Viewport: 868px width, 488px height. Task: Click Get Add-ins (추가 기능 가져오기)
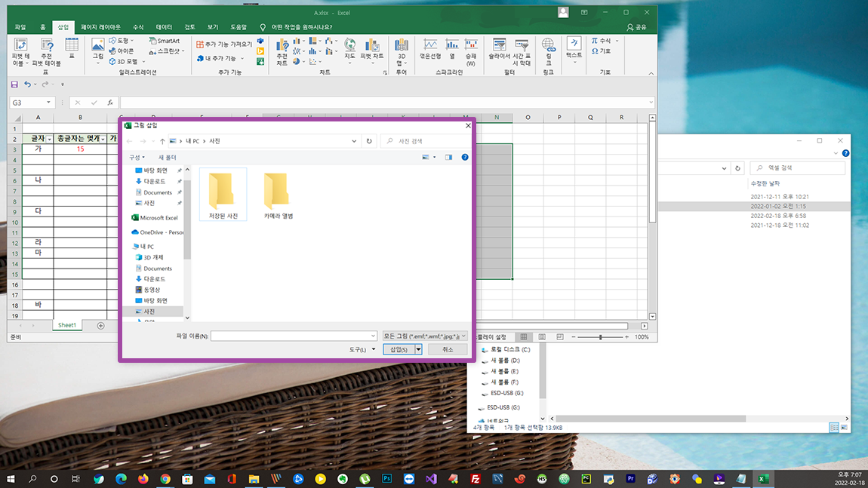point(224,45)
